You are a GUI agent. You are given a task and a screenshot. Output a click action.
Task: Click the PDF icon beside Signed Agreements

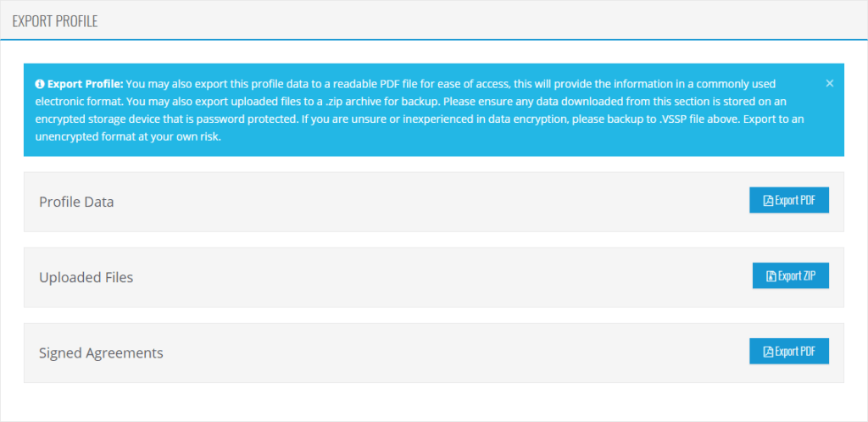(x=768, y=351)
